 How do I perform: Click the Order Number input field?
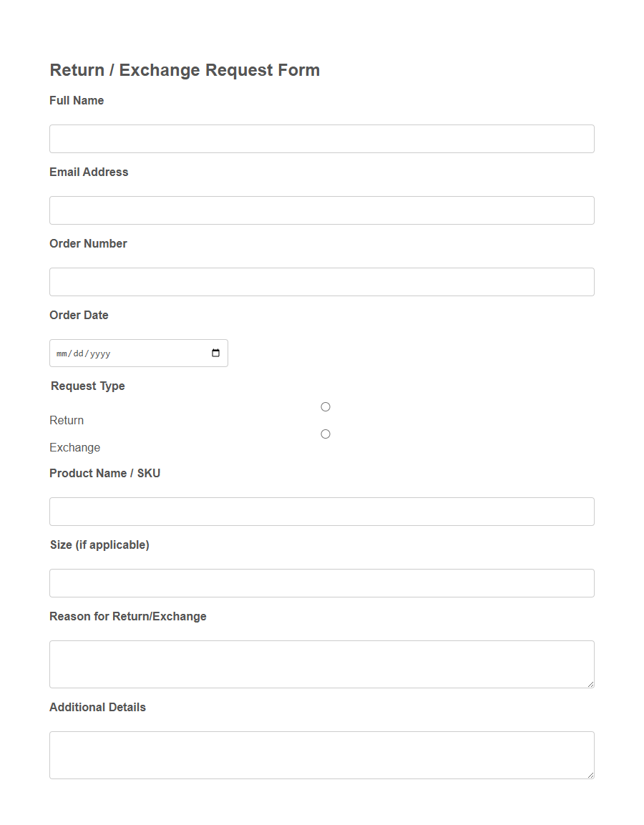(321, 281)
